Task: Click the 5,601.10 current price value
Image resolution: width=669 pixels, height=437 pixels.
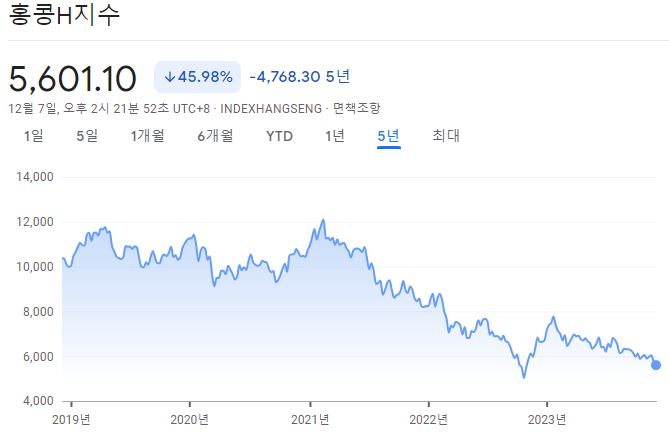Action: click(x=76, y=77)
